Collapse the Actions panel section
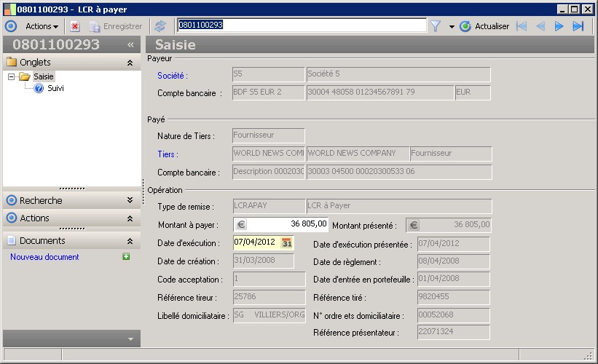Viewport: 598px width, 364px height. tap(130, 218)
